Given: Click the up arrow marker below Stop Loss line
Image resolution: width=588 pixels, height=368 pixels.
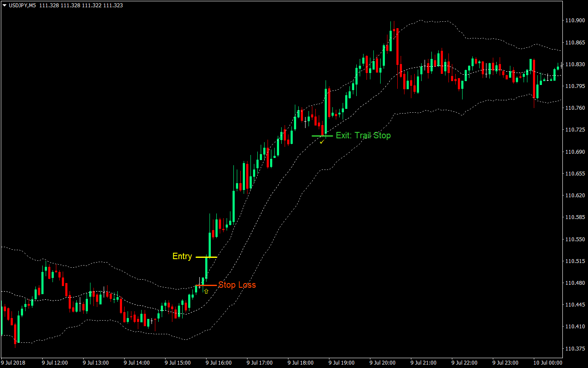Looking at the screenshot, I should point(206,291).
